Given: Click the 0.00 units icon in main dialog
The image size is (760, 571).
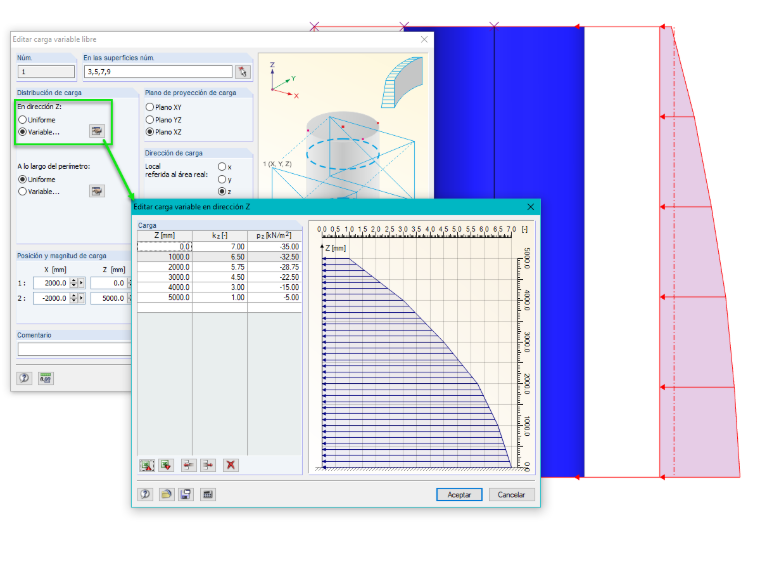Looking at the screenshot, I should pos(46,378).
